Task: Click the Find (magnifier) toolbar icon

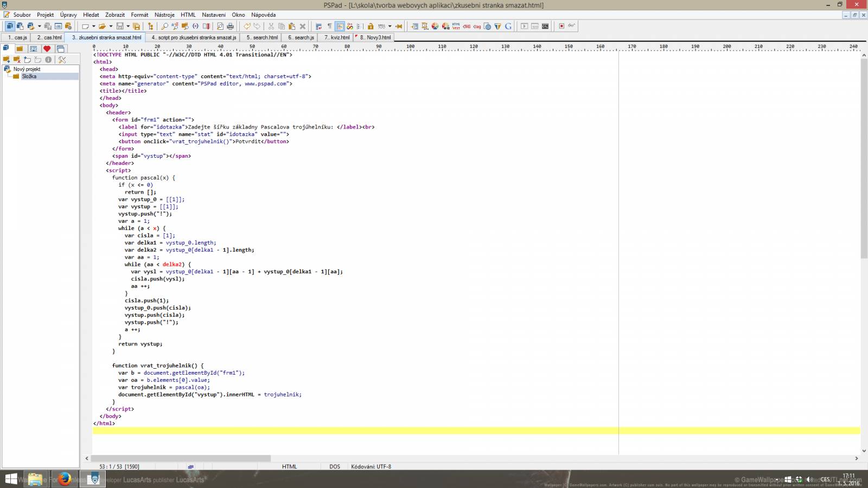Action: 164,26
